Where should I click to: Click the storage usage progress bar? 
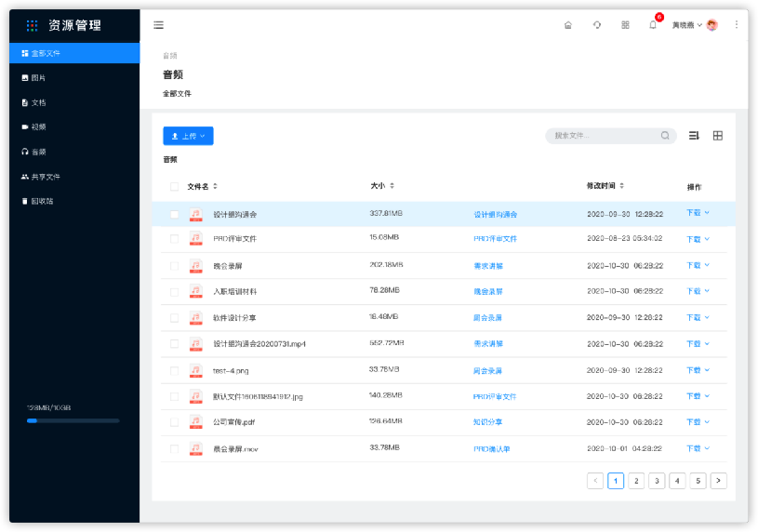(73, 420)
